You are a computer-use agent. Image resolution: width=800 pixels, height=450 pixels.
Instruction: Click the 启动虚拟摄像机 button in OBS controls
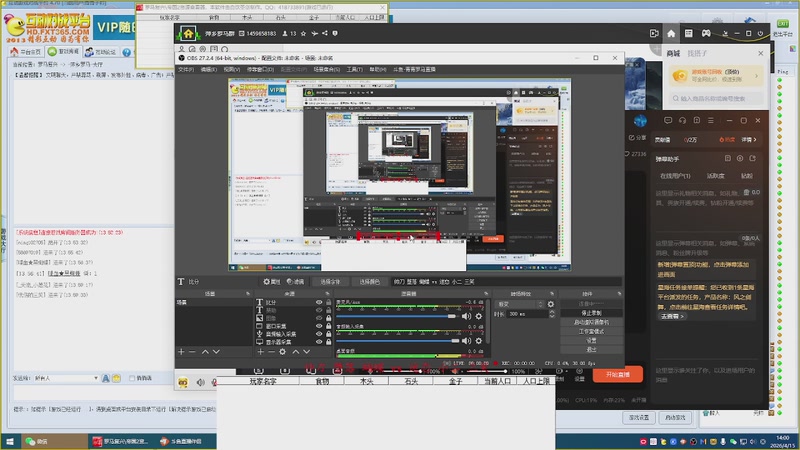pyautogui.click(x=591, y=322)
